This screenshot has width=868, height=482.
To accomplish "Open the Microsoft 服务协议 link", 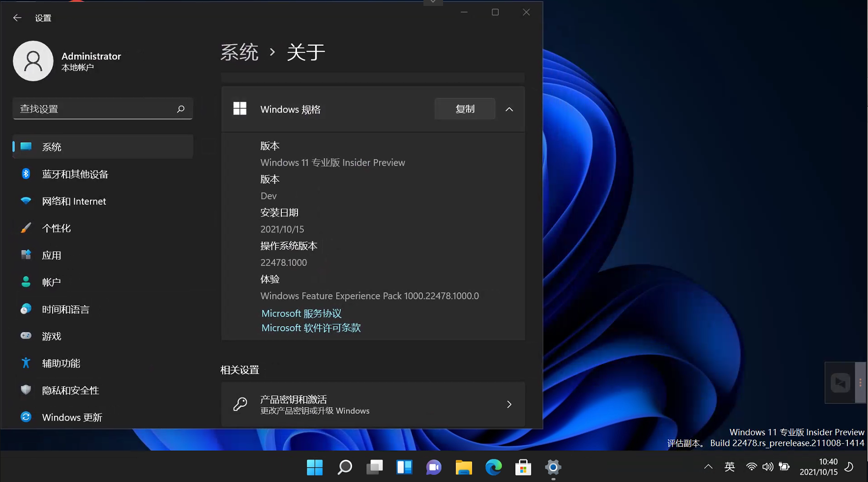I will tap(301, 313).
